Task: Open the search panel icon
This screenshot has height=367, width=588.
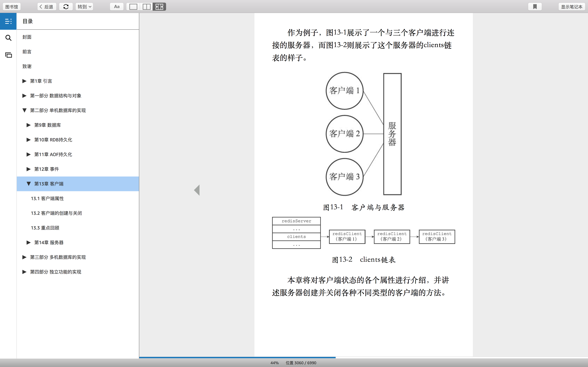Action: click(8, 38)
